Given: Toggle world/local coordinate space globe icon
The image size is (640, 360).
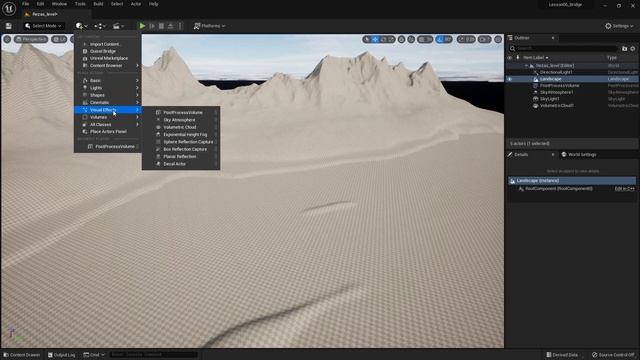Looking at the screenshot, I should point(402,39).
